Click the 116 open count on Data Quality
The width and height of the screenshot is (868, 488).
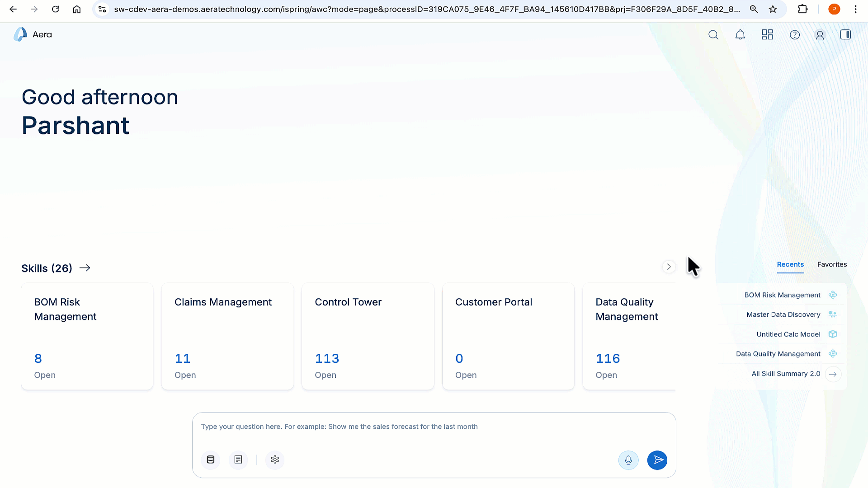(608, 358)
